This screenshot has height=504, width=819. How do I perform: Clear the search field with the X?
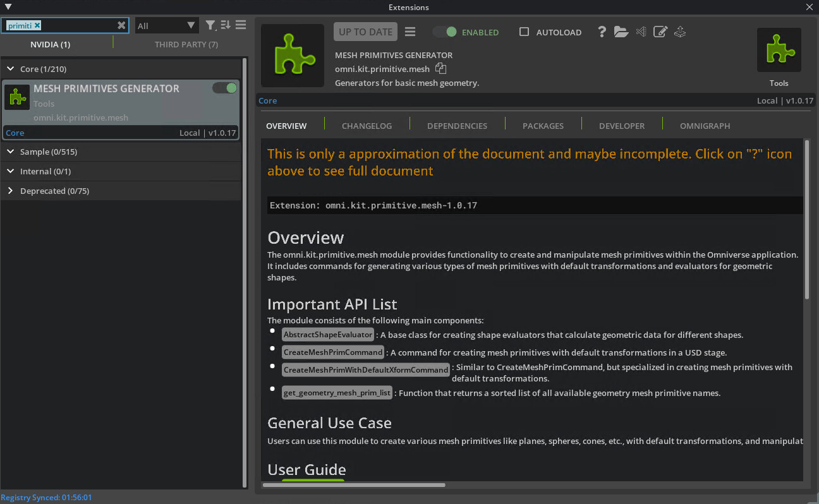121,25
